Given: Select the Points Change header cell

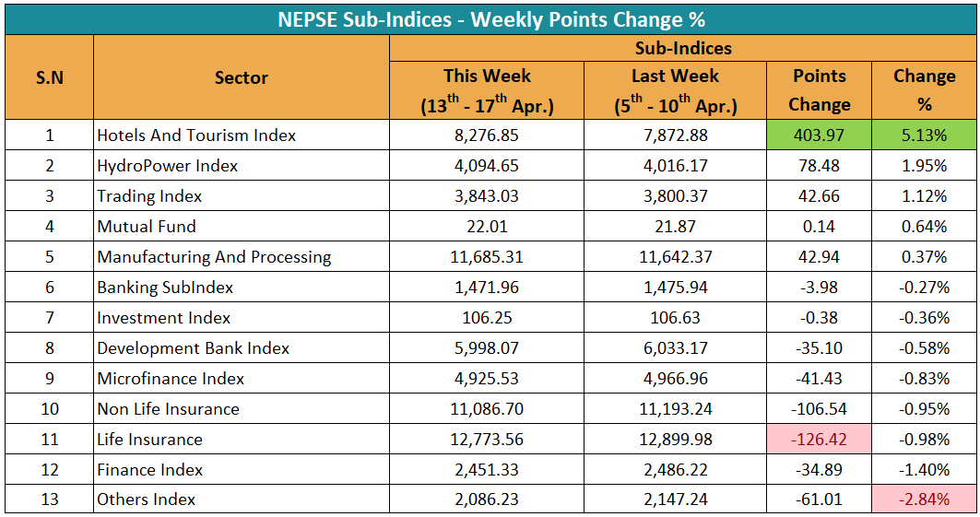Looking at the screenshot, I should point(819,90).
